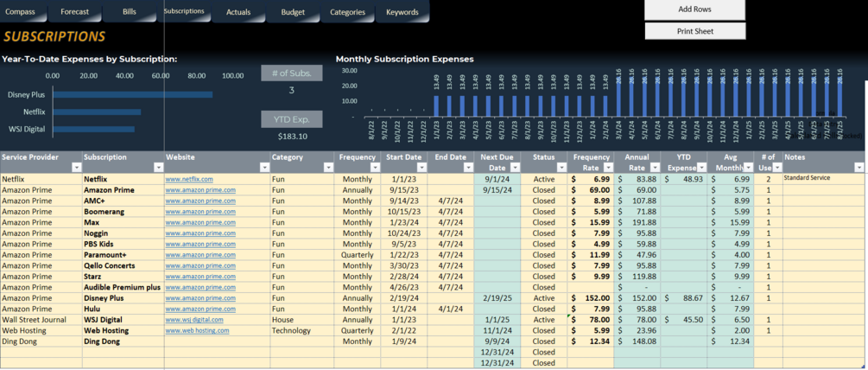Open the Annual Rate filter dropdown

point(655,167)
